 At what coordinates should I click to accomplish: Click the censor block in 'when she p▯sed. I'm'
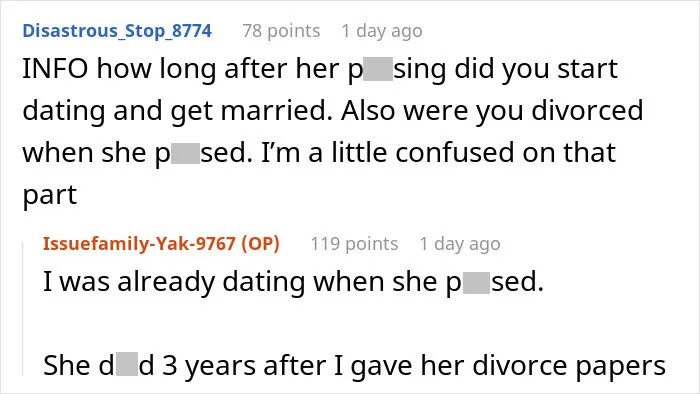(x=185, y=153)
